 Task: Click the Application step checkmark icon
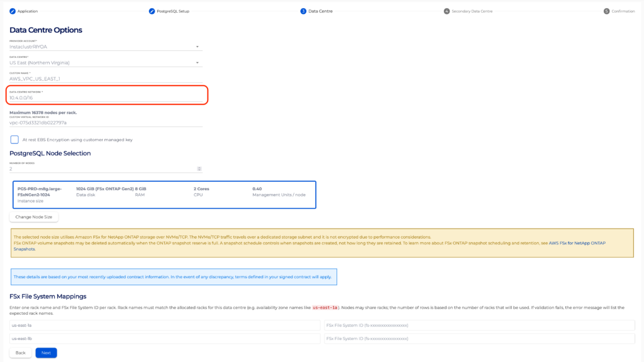coord(13,11)
